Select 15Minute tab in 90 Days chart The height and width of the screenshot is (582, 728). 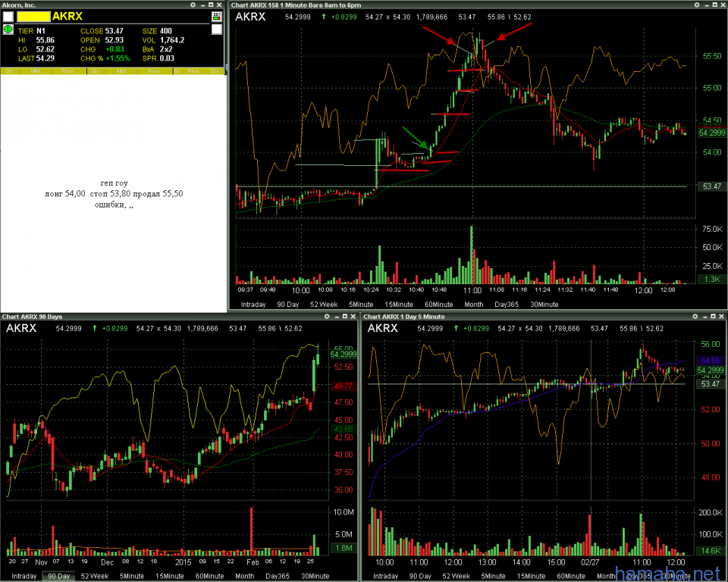[169, 576]
